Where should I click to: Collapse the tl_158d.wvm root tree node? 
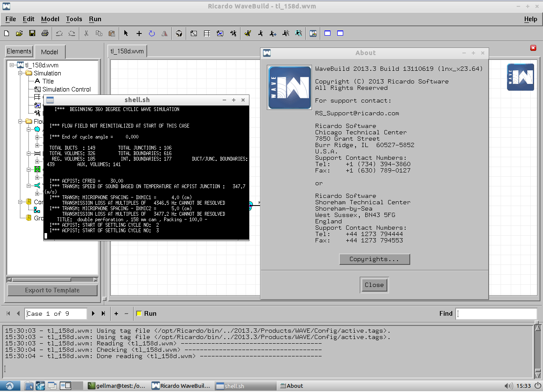[x=12, y=65]
